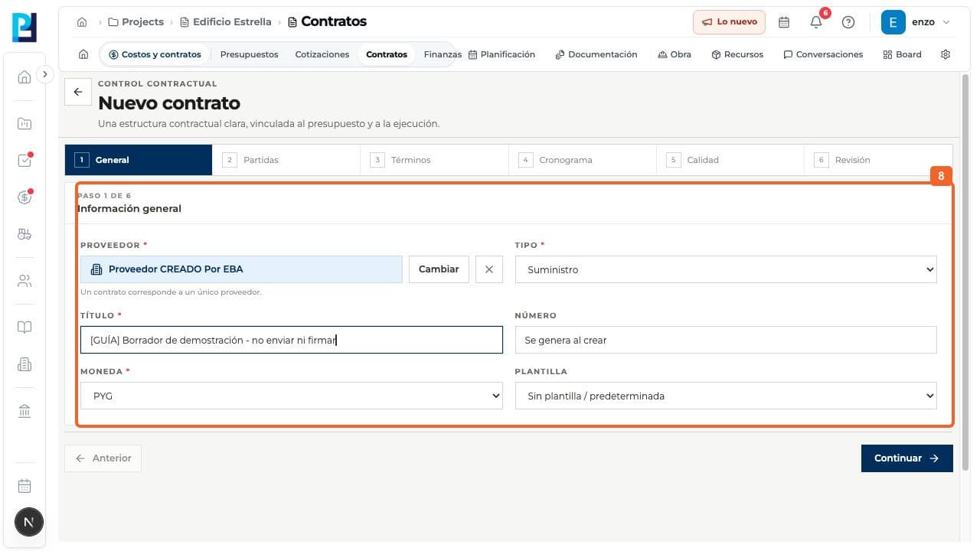Click the Número field

726,340
